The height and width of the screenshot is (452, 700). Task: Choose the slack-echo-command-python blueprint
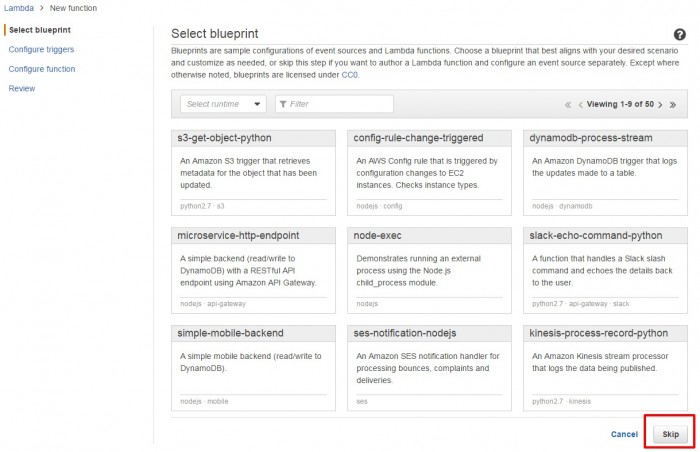[x=605, y=271]
